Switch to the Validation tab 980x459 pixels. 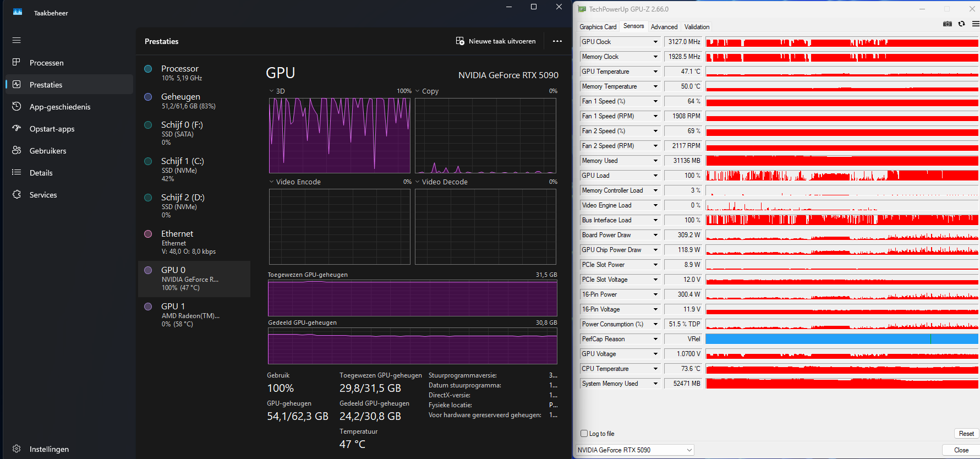point(697,27)
